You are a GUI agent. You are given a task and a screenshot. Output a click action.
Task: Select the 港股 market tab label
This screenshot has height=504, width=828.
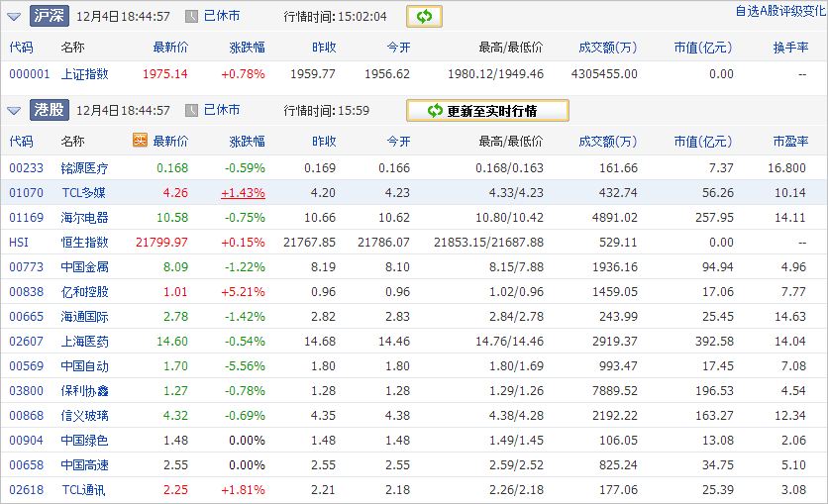click(x=50, y=110)
